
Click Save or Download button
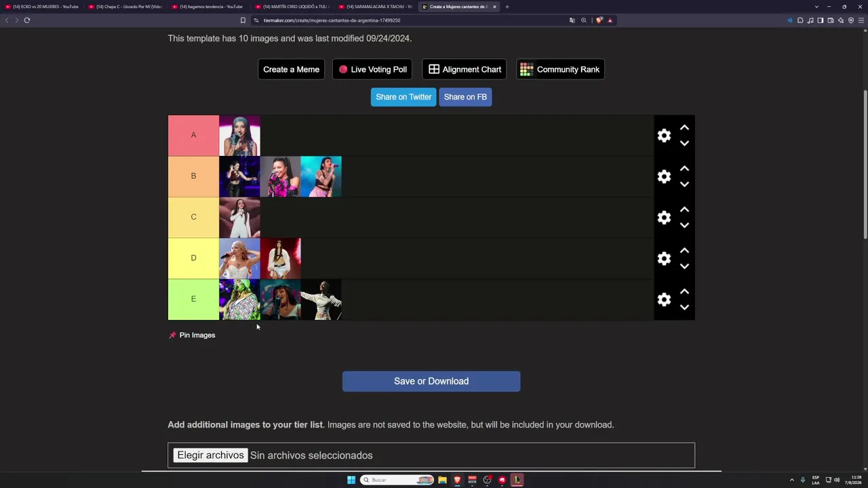click(431, 381)
